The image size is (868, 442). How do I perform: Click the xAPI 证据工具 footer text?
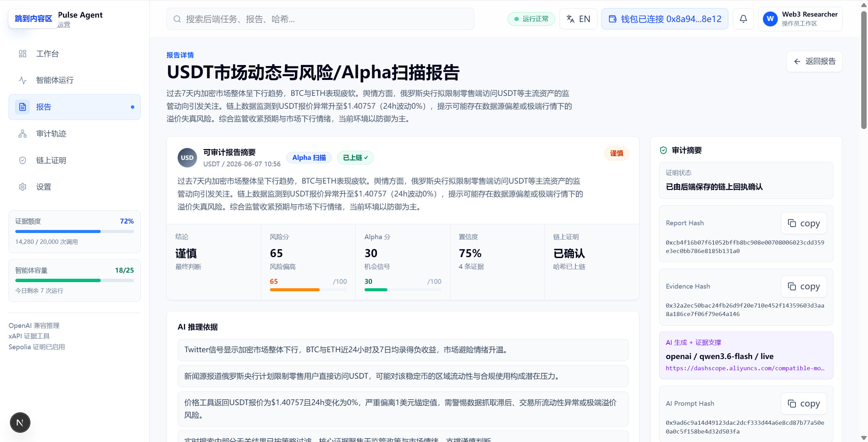pyautogui.click(x=29, y=336)
